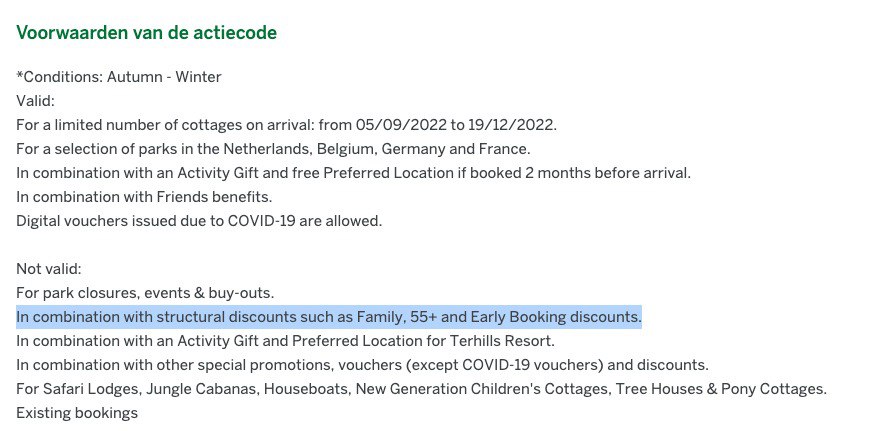
Task: Click the "Friends benefits" line
Action: (144, 196)
